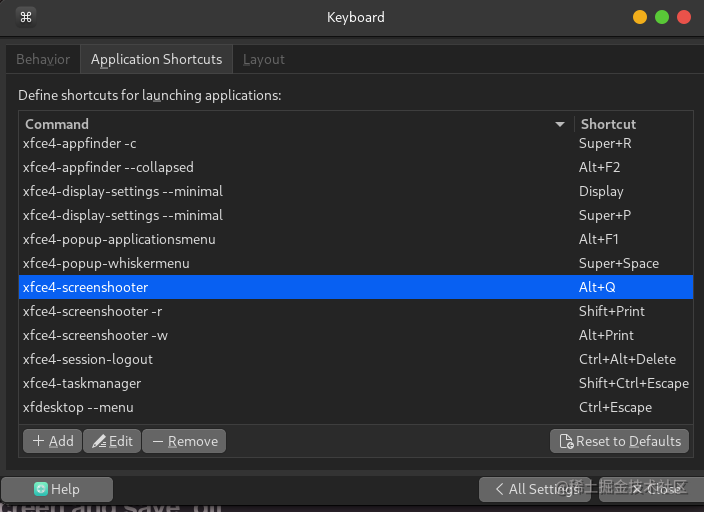The height and width of the screenshot is (512, 704).
Task: Click the yellow minimize window button
Action: [640, 18]
